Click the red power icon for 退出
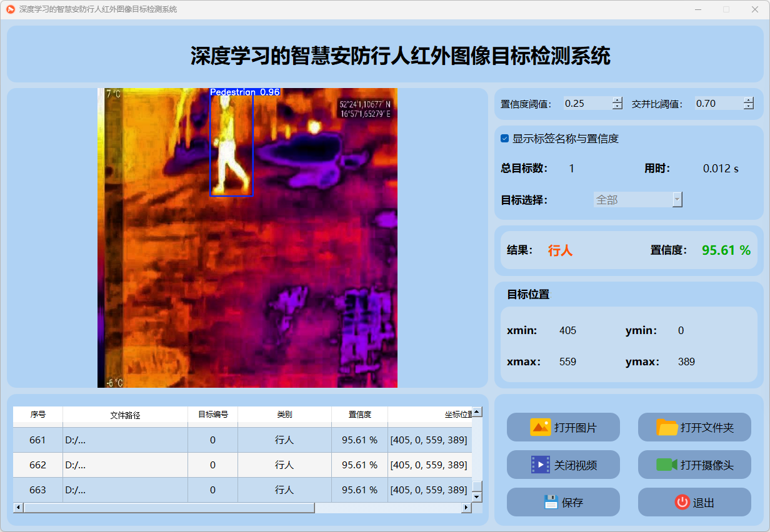The image size is (770, 532). 682,503
